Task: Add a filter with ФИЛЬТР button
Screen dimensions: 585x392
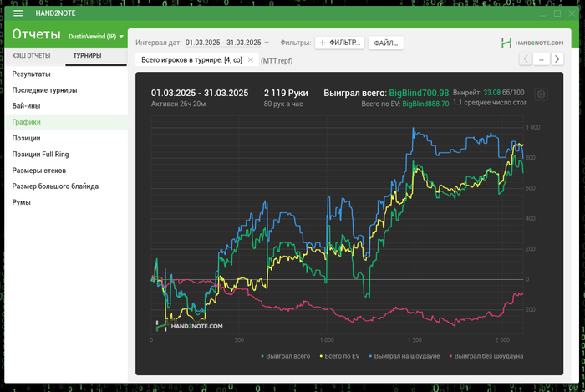Action: pyautogui.click(x=339, y=43)
